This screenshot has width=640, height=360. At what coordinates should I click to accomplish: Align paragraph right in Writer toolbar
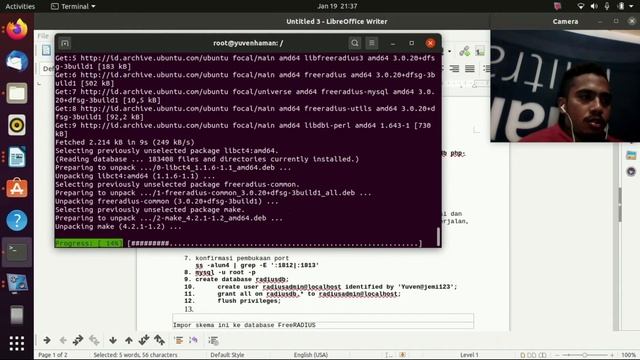click(454, 69)
